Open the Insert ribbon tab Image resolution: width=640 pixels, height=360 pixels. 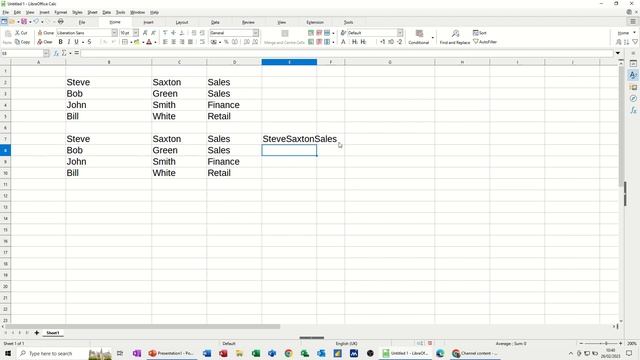pyautogui.click(x=149, y=22)
